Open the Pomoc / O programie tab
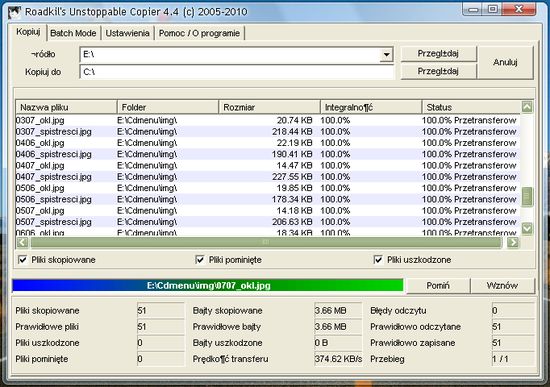The width and height of the screenshot is (550, 387). pos(199,33)
